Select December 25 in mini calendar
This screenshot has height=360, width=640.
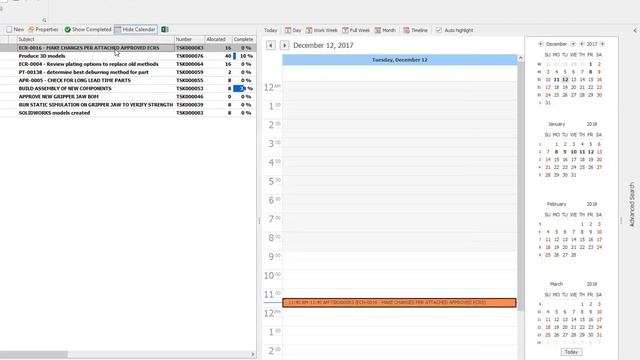556,95
